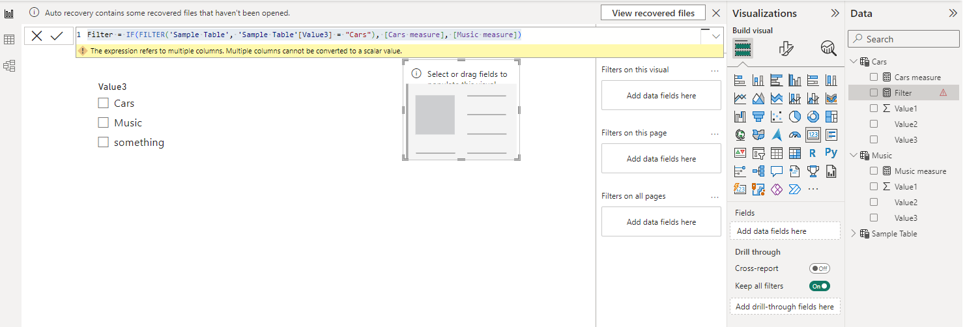Check Value1 under Music table

pyautogui.click(x=874, y=187)
